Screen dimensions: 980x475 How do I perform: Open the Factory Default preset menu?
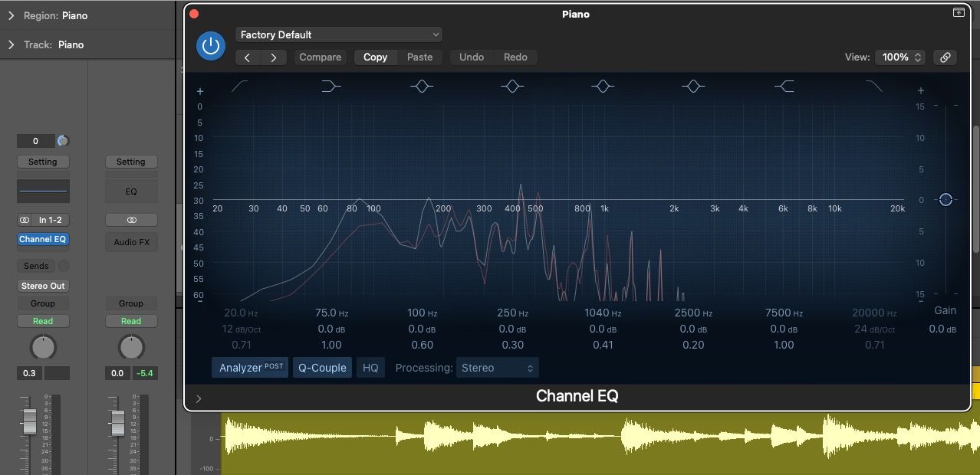coord(339,34)
